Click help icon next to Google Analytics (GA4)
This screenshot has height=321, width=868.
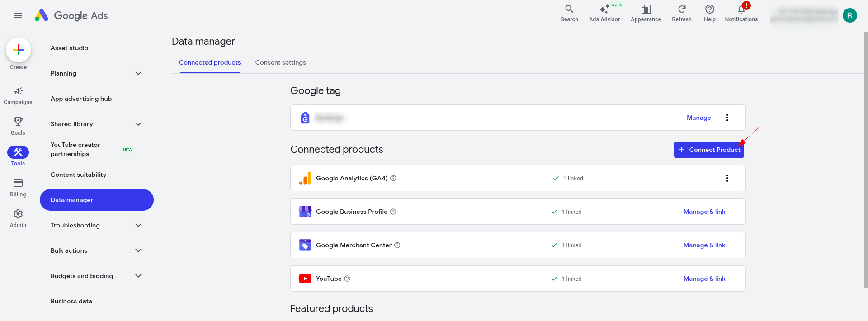(393, 178)
